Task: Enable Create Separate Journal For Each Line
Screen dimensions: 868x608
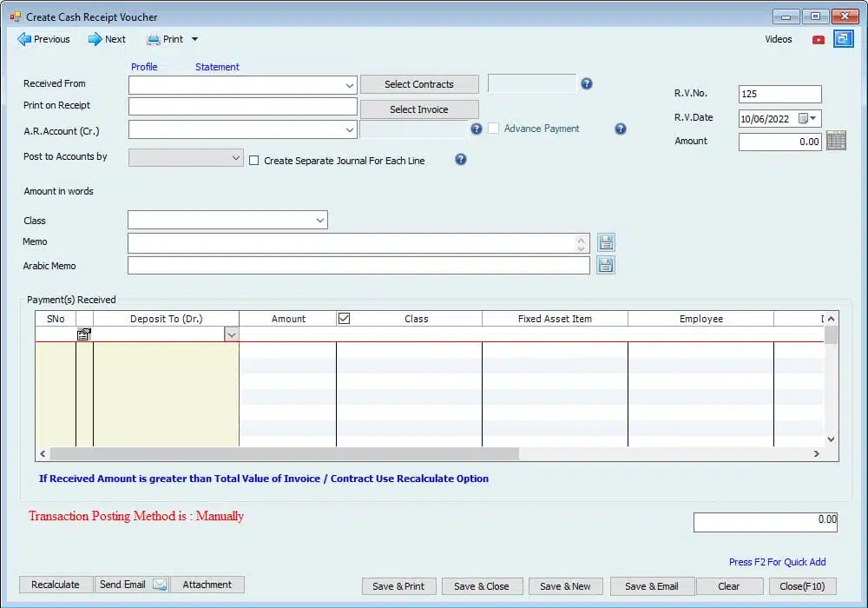Action: [254, 161]
